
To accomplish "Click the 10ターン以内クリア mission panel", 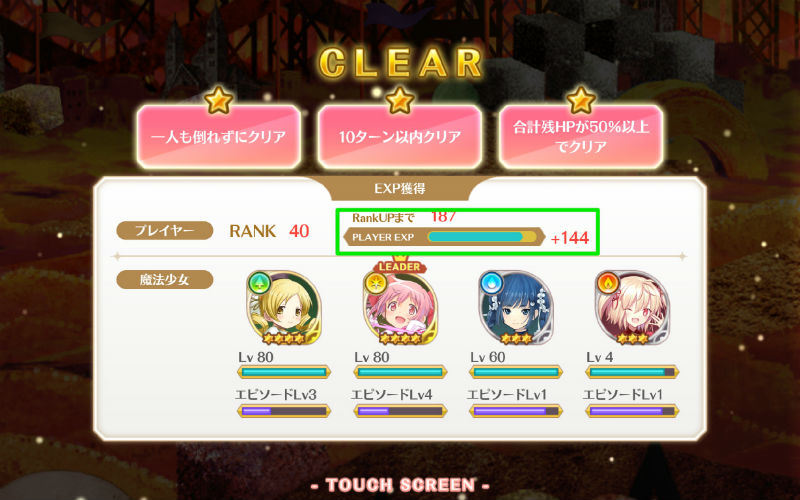I will coord(399,137).
